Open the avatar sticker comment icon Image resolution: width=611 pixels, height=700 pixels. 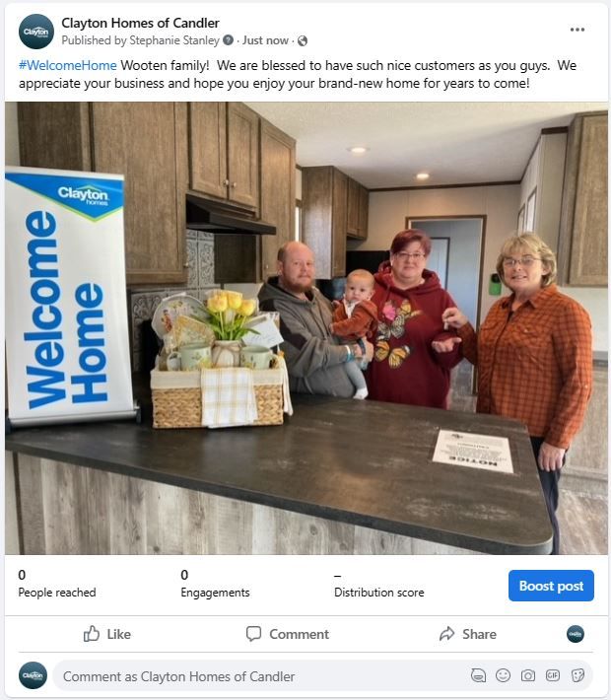(478, 675)
